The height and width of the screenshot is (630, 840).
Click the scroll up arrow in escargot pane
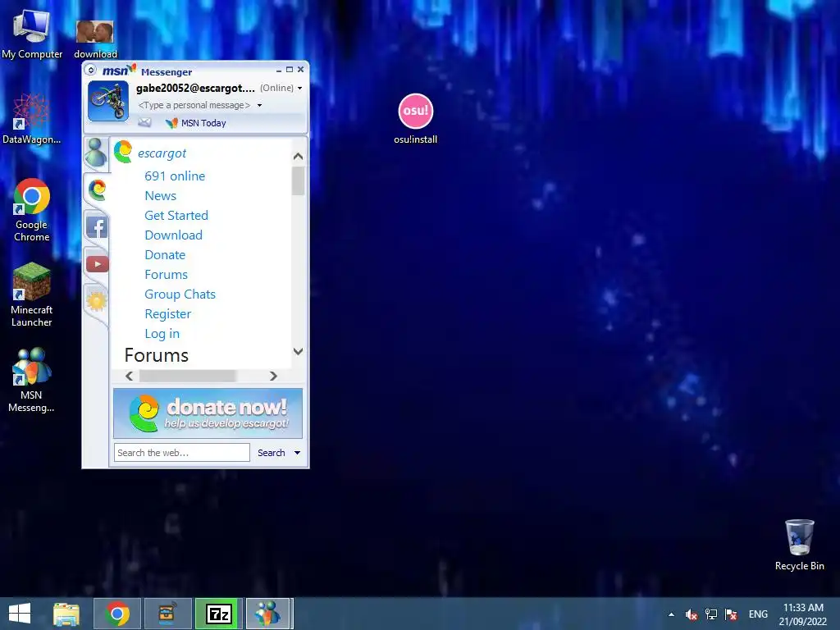click(299, 157)
